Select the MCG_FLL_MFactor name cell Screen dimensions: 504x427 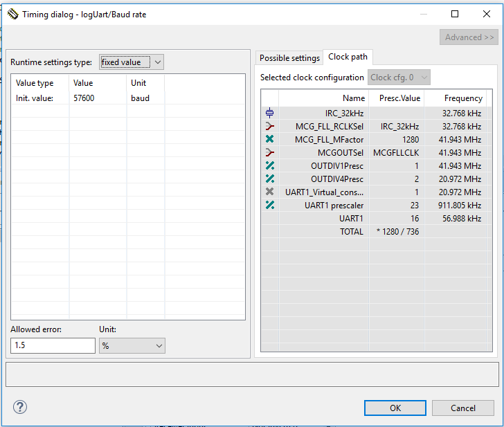tap(324, 139)
